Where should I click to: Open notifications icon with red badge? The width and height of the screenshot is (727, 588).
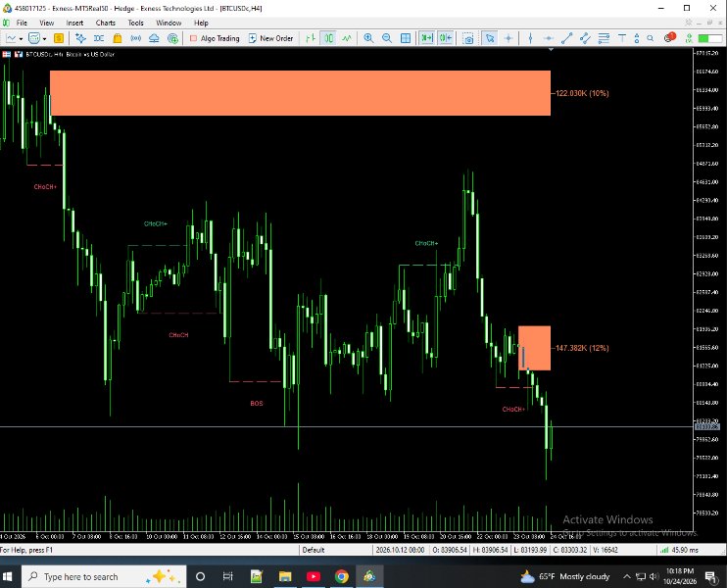[x=669, y=37]
